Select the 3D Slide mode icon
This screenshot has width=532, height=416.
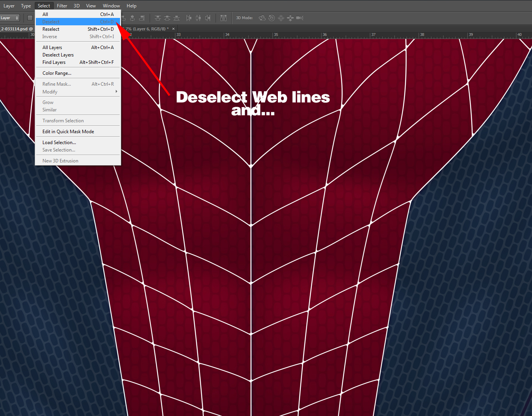[x=290, y=18]
